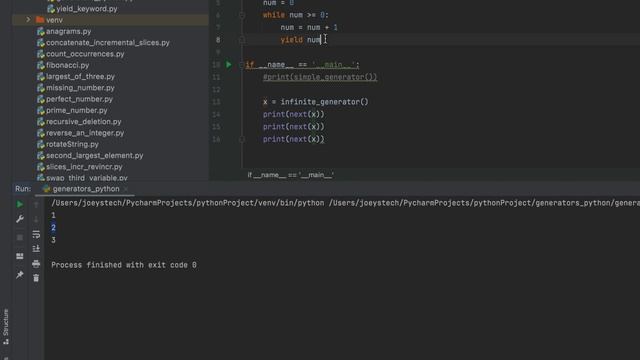Fold the while loop using gutter marker
The height and width of the screenshot is (360, 640).
pyautogui.click(x=242, y=15)
